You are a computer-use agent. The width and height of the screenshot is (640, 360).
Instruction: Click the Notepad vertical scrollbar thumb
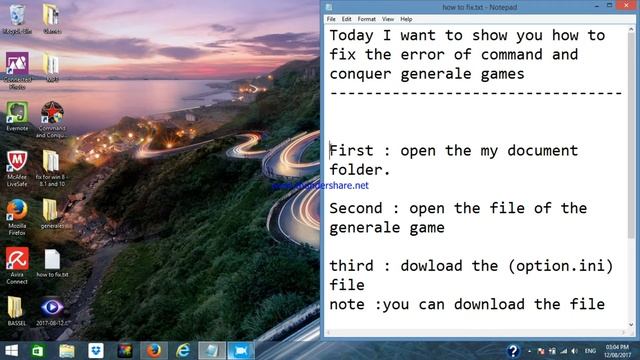631,136
